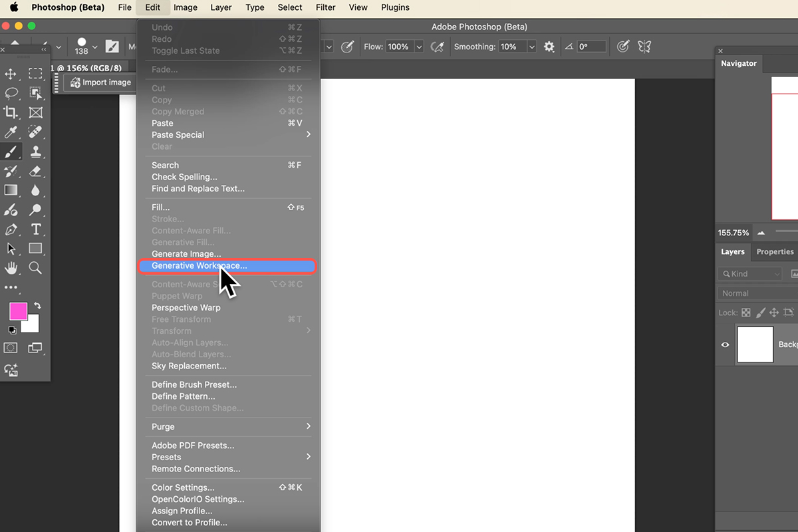The image size is (798, 532).
Task: Open the Image menu
Action: coord(186,7)
